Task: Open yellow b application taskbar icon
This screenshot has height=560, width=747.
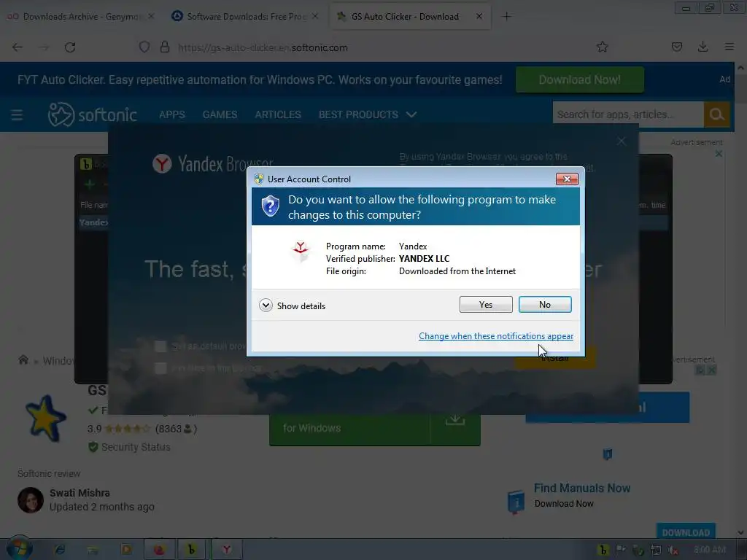Action: click(x=192, y=550)
